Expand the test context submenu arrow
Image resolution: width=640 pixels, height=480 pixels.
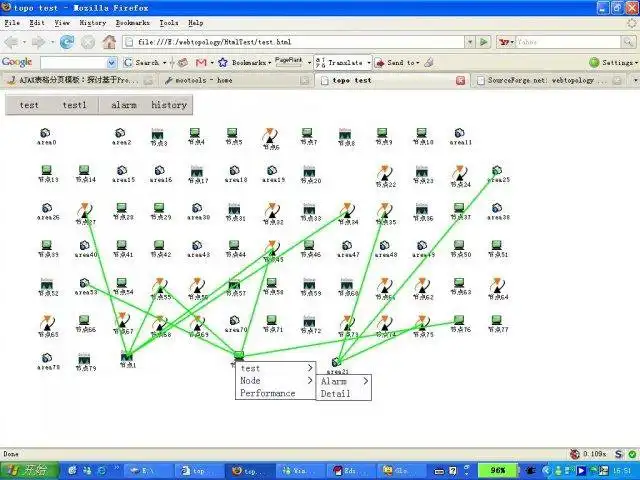pyautogui.click(x=310, y=368)
